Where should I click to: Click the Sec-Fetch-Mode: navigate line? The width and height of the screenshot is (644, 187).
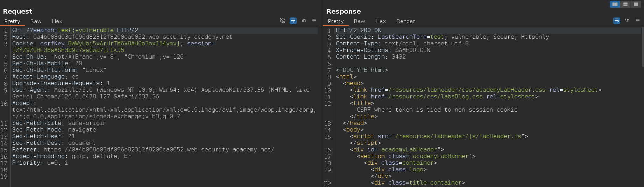54,130
